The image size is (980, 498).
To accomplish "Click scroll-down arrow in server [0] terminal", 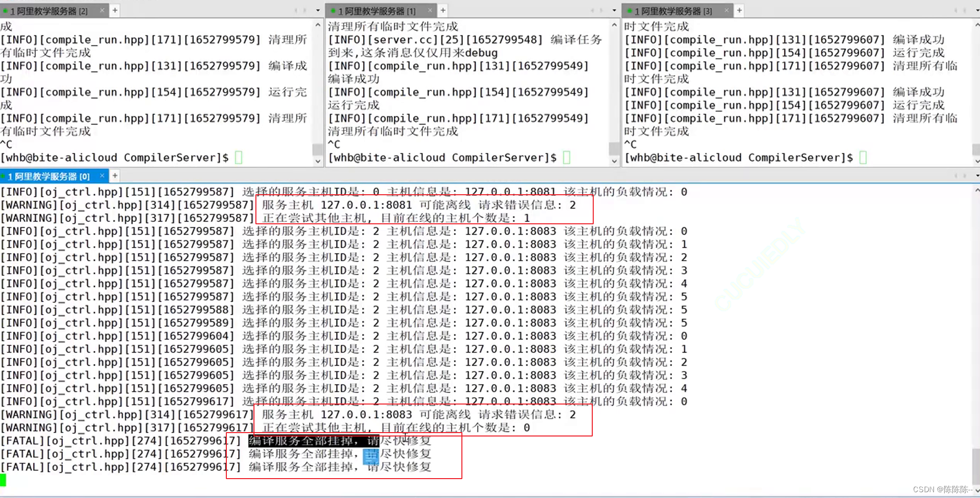I will 977,490.
